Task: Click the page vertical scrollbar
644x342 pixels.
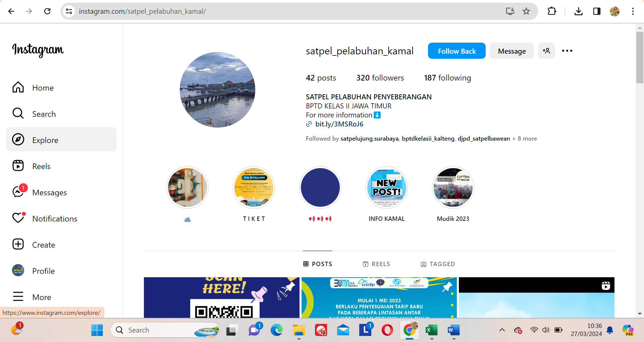Action: tap(640, 58)
